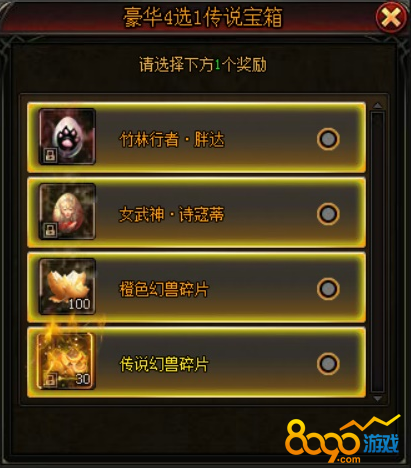This screenshot has width=411, height=468.
Task: Click the 女武神·诗寇蒂 reward row label
Action: (172, 214)
